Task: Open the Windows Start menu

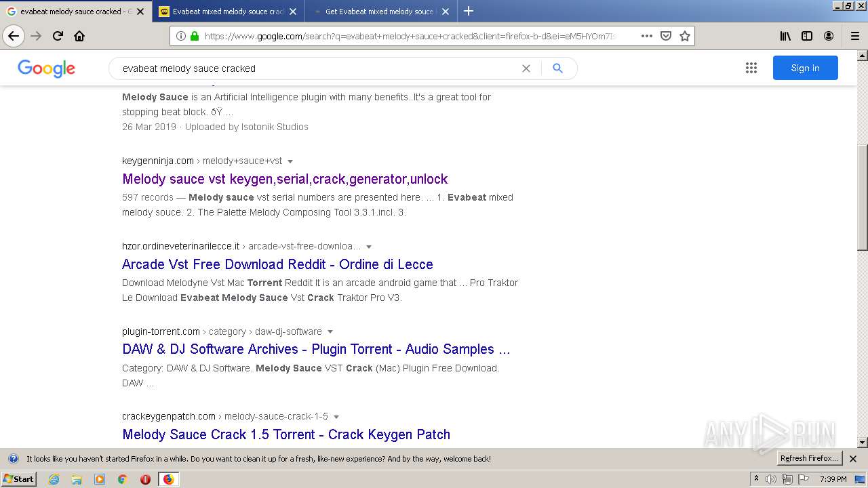Action: [x=19, y=479]
